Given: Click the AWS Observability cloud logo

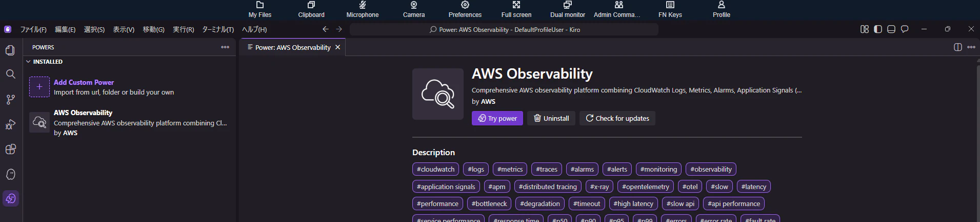Looking at the screenshot, I should (x=438, y=94).
